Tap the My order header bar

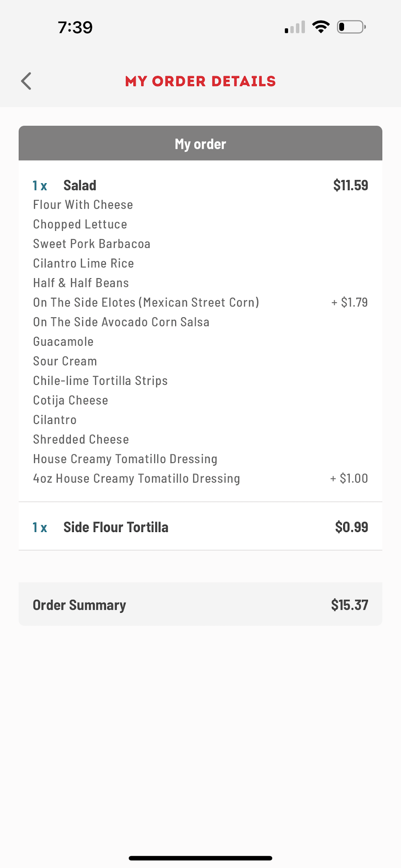(x=200, y=144)
